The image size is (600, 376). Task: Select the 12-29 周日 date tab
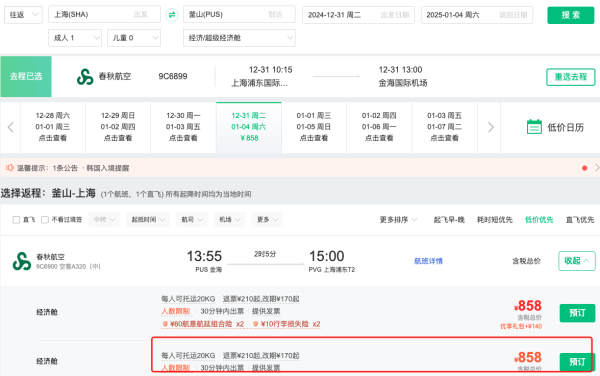tap(118, 127)
